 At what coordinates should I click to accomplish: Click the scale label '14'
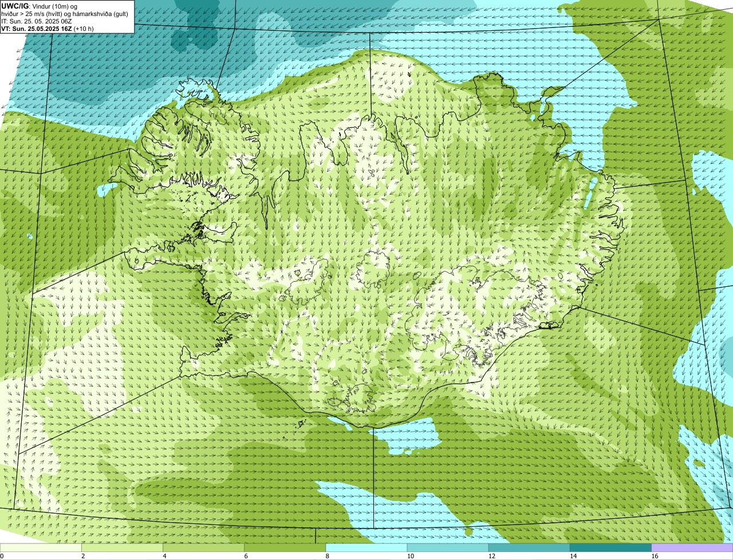click(573, 556)
